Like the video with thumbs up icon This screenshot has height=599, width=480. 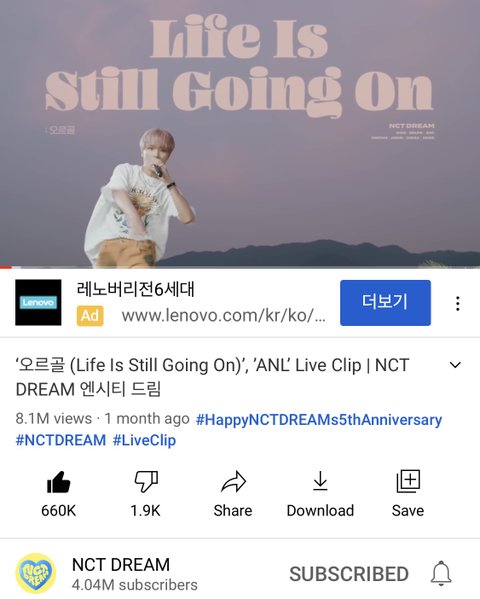click(58, 482)
